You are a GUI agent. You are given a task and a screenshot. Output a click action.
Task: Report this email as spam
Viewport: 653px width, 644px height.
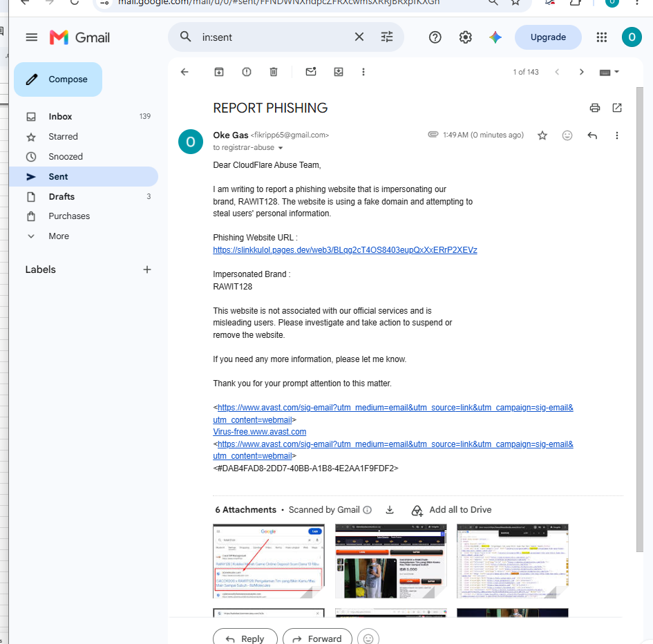247,72
